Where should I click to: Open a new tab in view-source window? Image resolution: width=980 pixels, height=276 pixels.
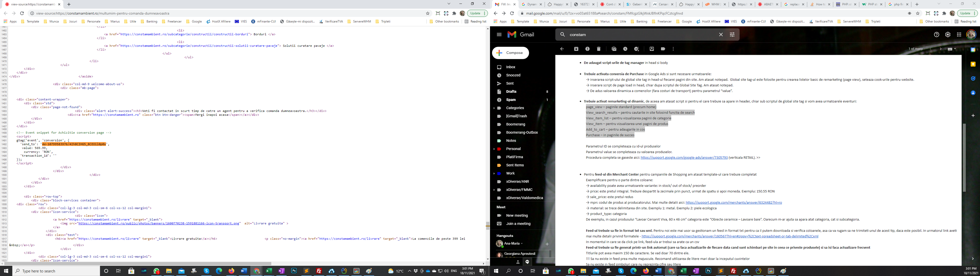(x=69, y=4)
